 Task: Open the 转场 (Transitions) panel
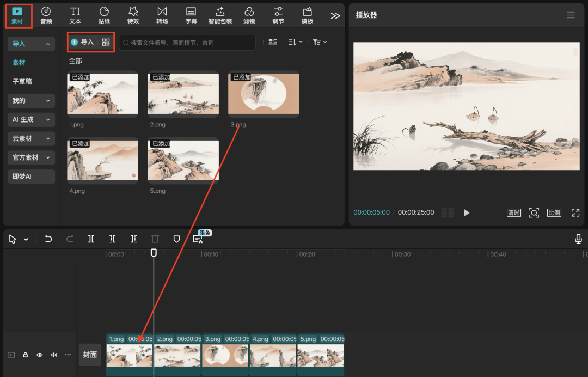(x=162, y=15)
